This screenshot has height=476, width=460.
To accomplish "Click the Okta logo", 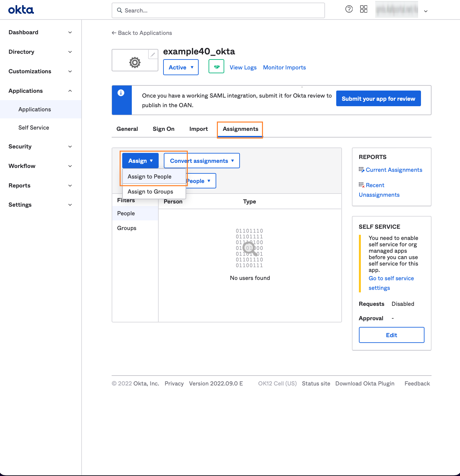I will [x=21, y=10].
